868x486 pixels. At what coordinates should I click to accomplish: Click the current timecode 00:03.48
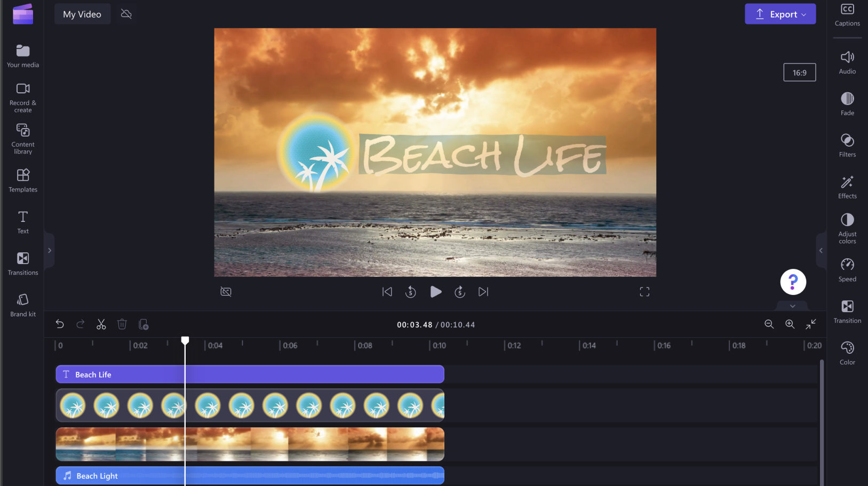[x=415, y=324]
